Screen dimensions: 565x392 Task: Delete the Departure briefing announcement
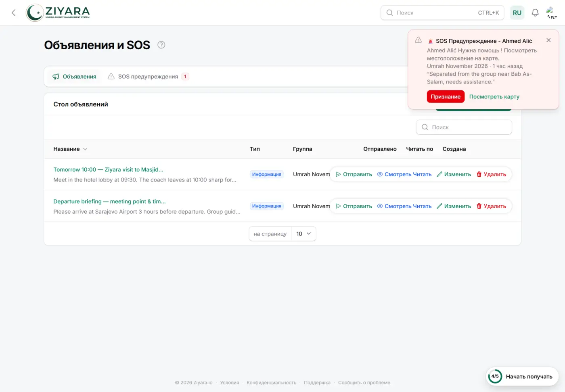pos(491,206)
